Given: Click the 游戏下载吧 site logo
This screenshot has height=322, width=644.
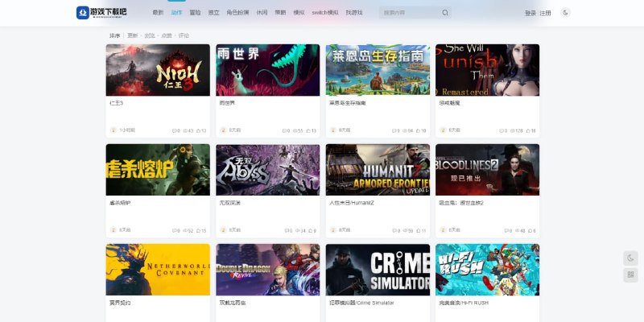Looking at the screenshot, I should pos(101,12).
